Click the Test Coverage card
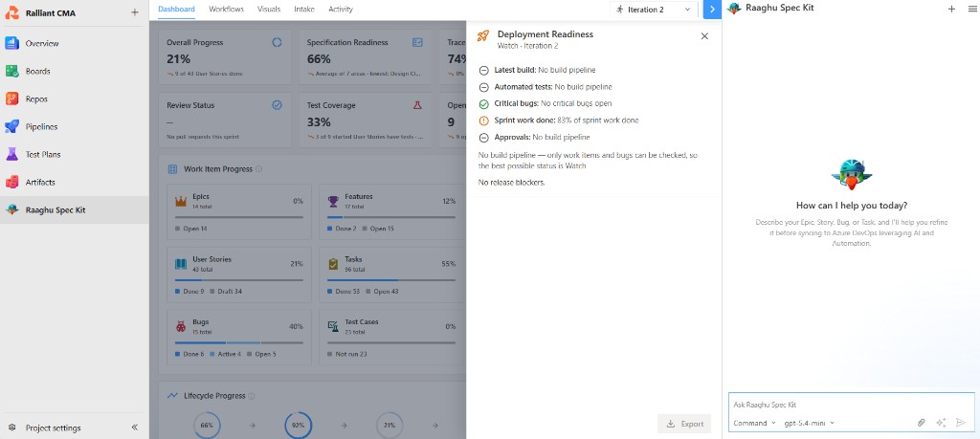This screenshot has width=980, height=439. 365,120
